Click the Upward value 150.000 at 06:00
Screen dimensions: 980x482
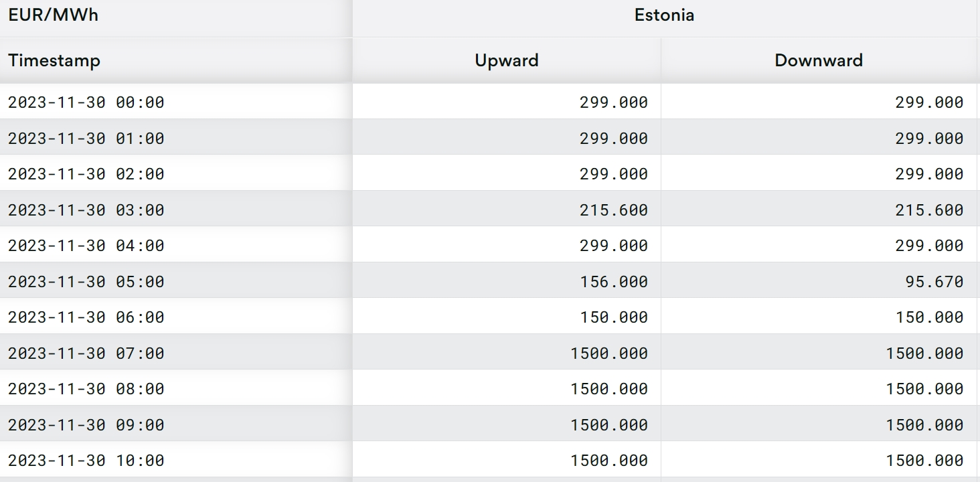pyautogui.click(x=613, y=317)
